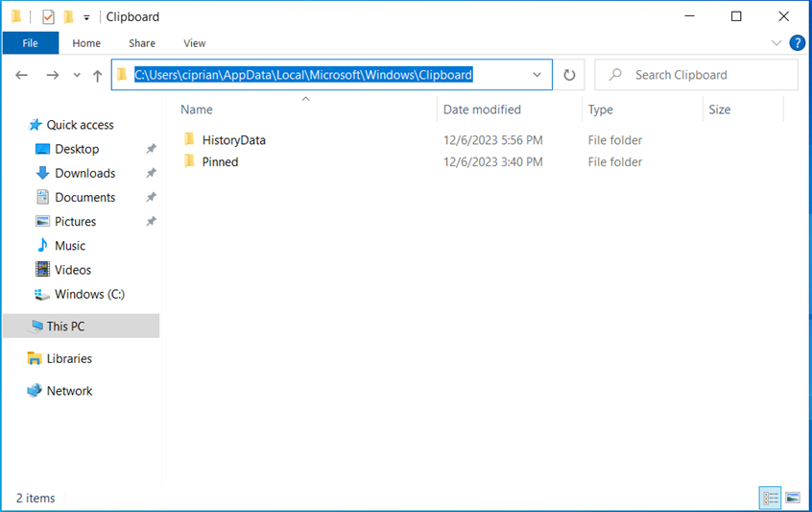Viewport: 812px width, 512px height.
Task: Click the folder icon in address bar
Action: pyautogui.click(x=122, y=75)
